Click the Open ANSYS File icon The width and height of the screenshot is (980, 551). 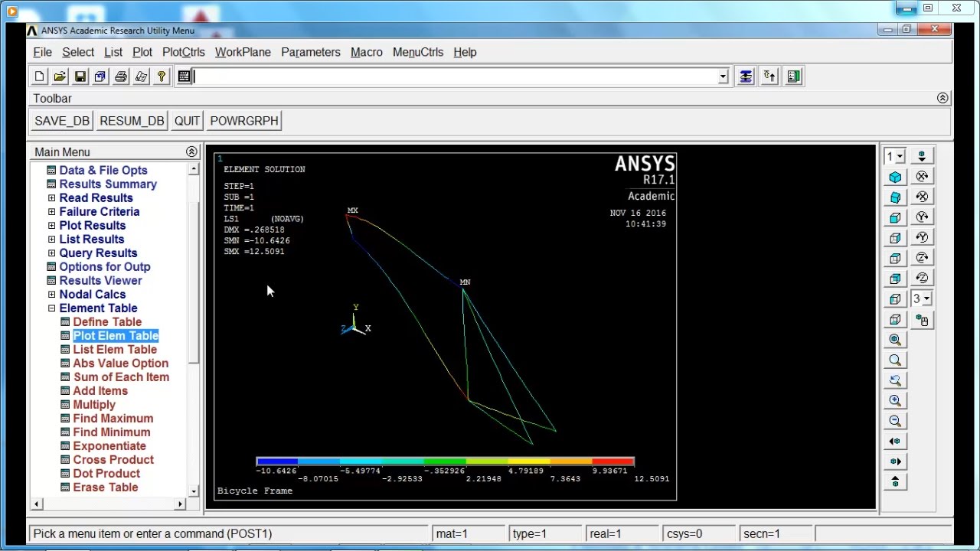(60, 77)
